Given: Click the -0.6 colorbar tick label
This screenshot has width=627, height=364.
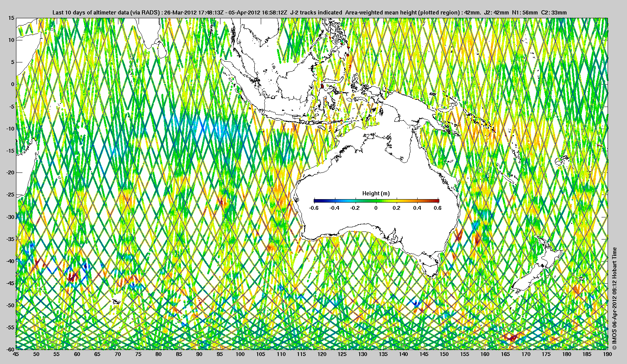Looking at the screenshot, I should [314, 208].
